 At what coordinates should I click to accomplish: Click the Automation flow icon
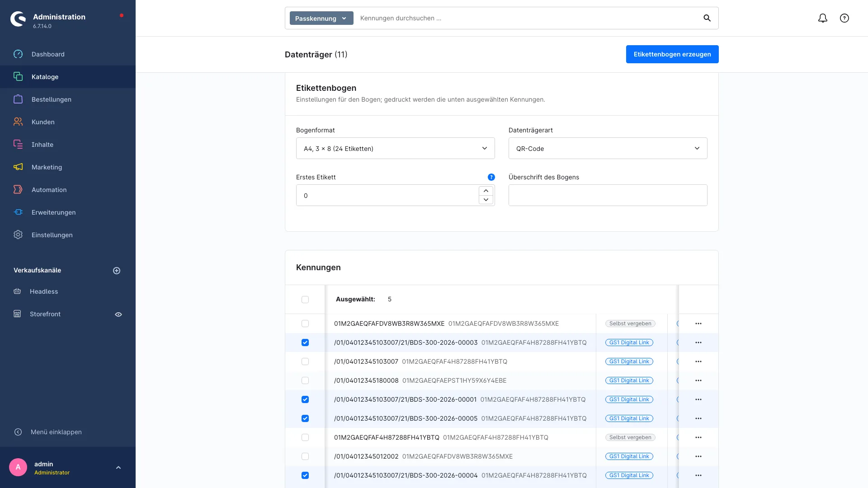pos(18,190)
